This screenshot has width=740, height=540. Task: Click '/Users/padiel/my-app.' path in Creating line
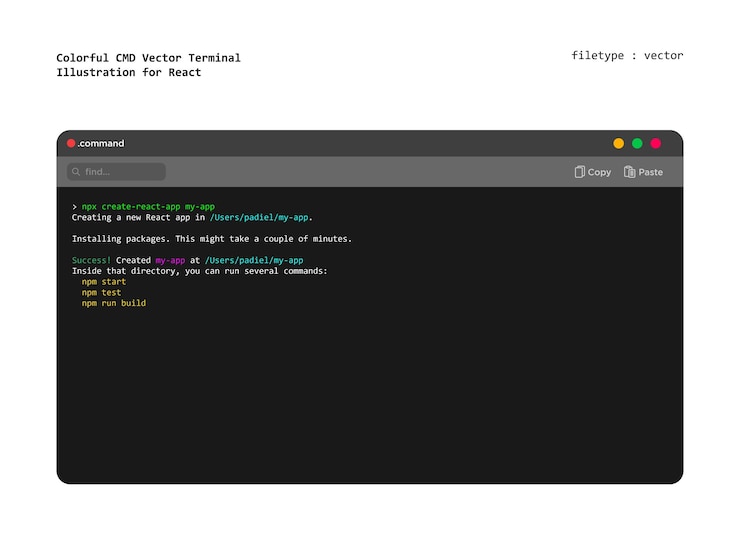coord(261,218)
